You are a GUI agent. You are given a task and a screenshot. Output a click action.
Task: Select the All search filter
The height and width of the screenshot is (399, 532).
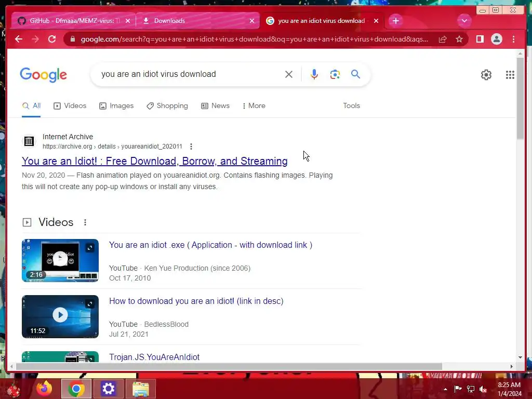[x=31, y=106]
